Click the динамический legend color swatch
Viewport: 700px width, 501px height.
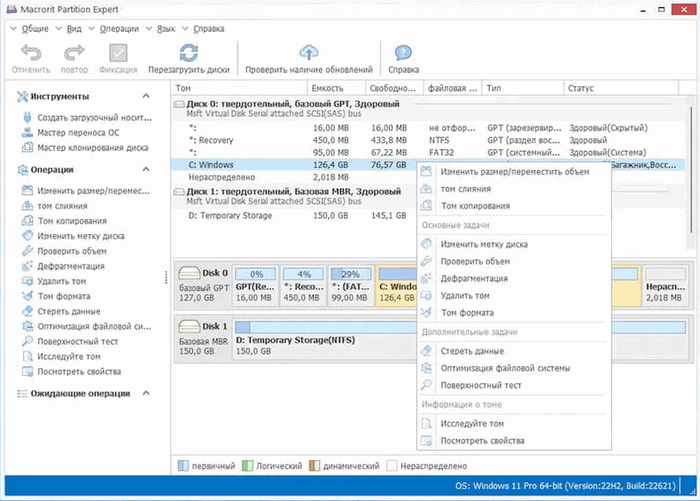point(314,466)
